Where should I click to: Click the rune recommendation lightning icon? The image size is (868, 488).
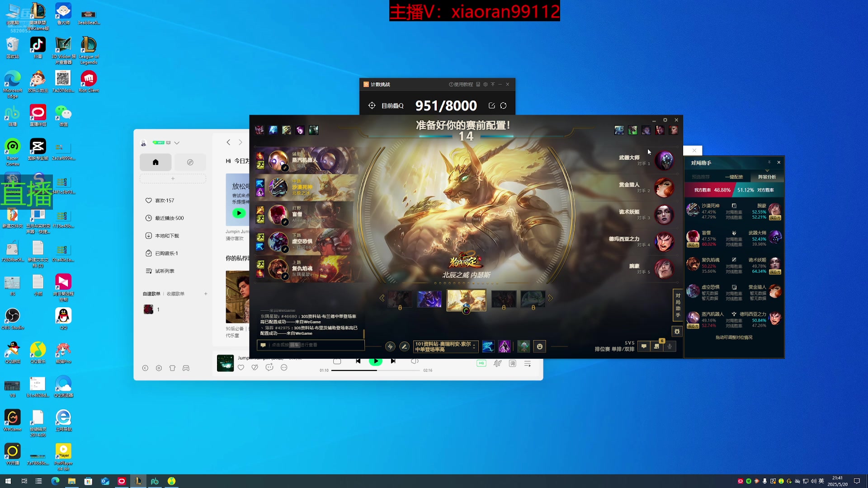click(x=390, y=347)
